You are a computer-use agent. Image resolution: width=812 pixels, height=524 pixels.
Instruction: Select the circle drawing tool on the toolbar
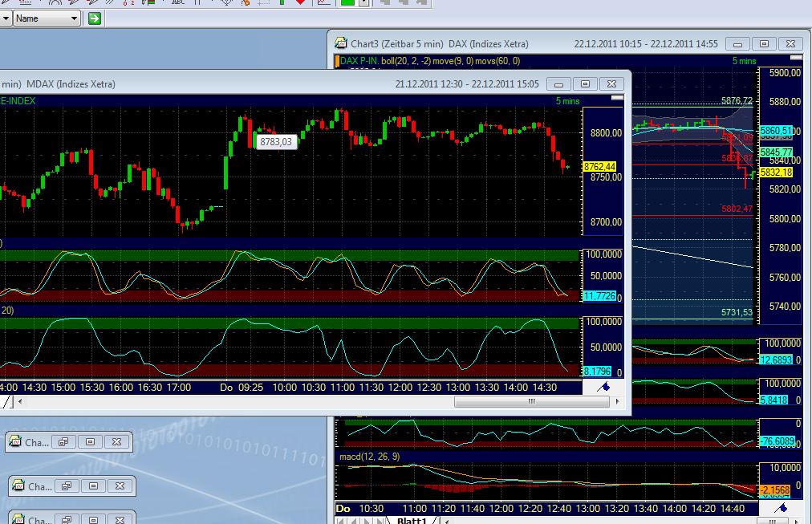coord(55,4)
